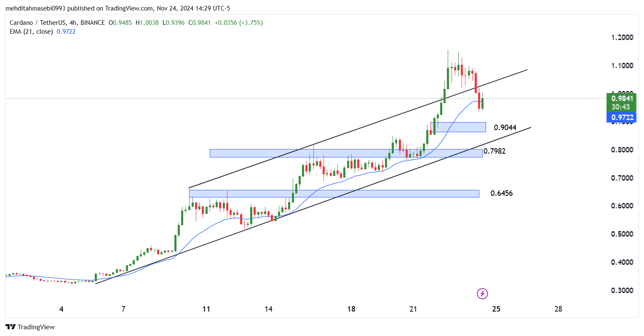This screenshot has height=336, width=644.
Task: Click the 0.7982 price zone label
Action: (494, 151)
